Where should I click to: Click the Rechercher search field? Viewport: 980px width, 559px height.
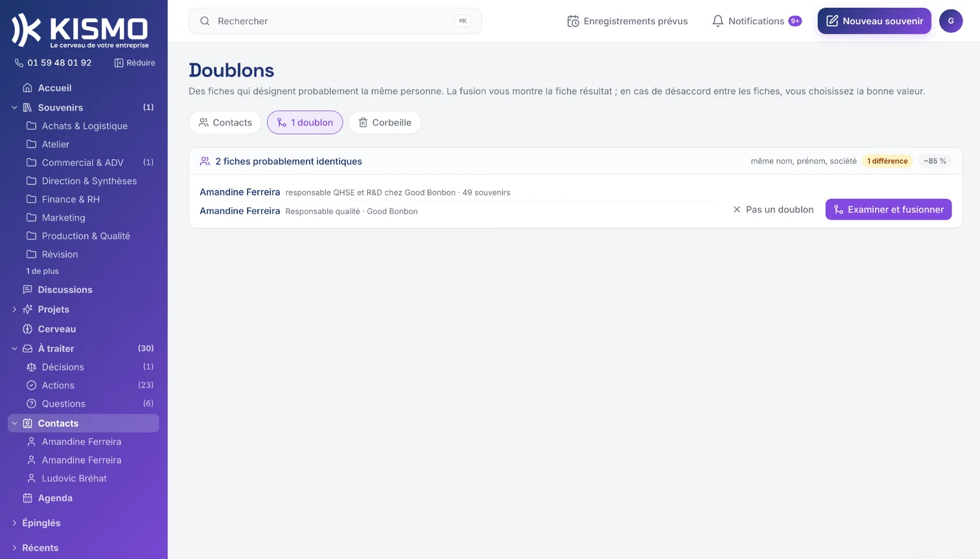point(335,21)
